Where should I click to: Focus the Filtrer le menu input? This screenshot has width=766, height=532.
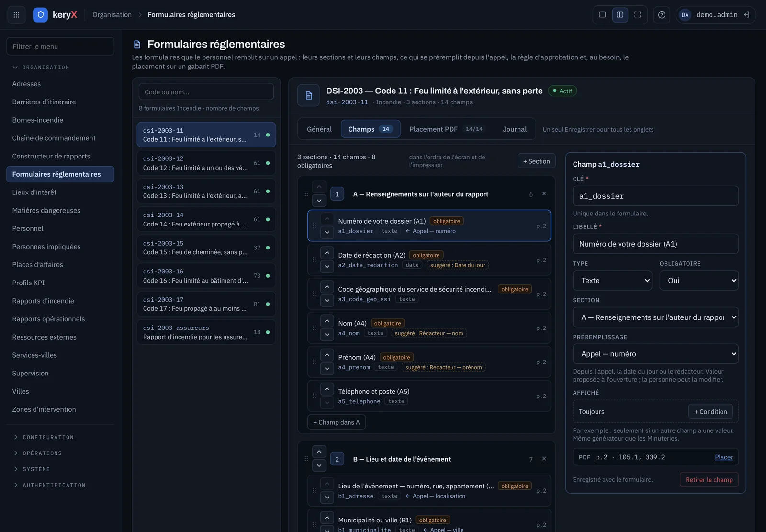pyautogui.click(x=60, y=46)
